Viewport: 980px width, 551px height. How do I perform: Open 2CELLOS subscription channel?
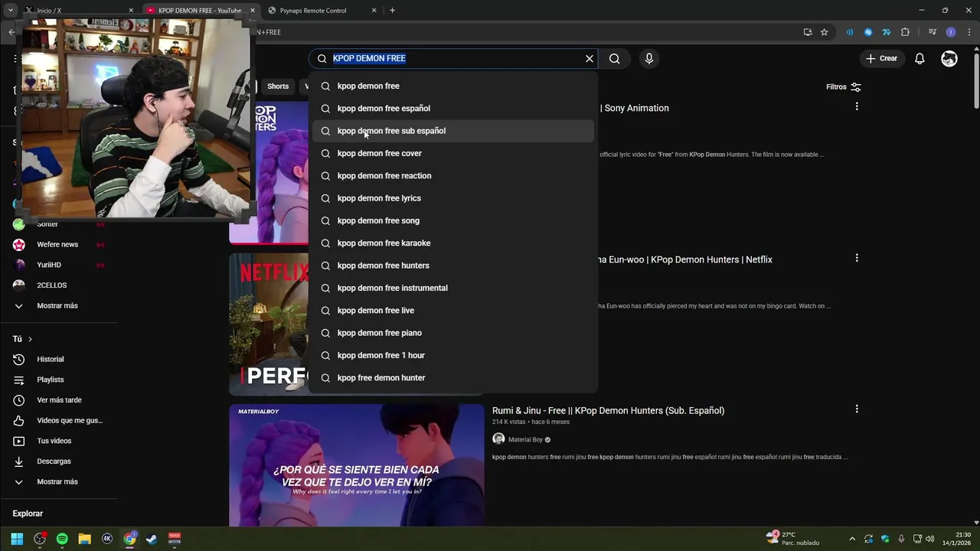51,285
